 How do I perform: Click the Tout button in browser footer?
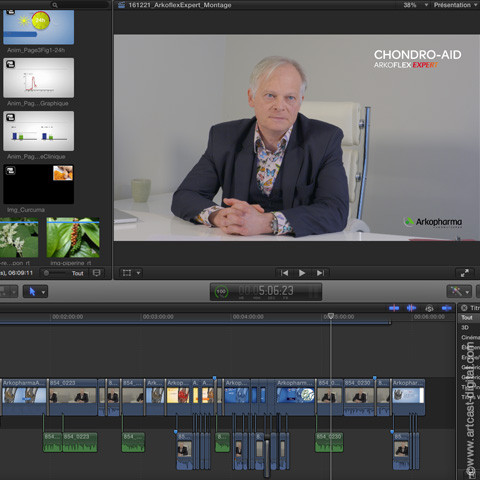pos(77,273)
